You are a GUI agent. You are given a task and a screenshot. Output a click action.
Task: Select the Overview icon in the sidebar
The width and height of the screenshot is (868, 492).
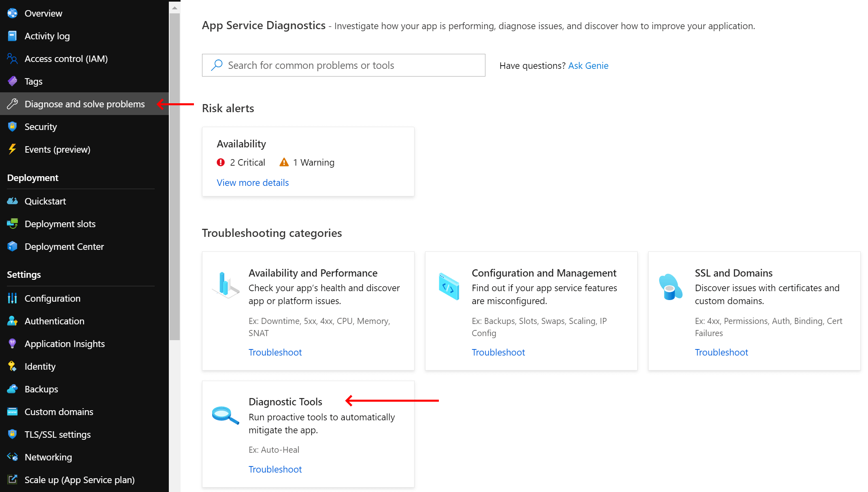pyautogui.click(x=12, y=13)
